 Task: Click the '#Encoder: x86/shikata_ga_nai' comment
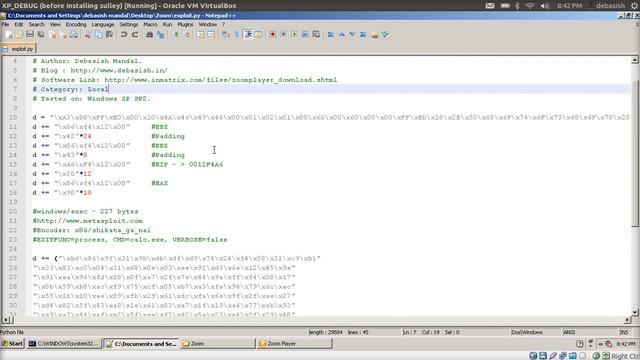pos(91,230)
